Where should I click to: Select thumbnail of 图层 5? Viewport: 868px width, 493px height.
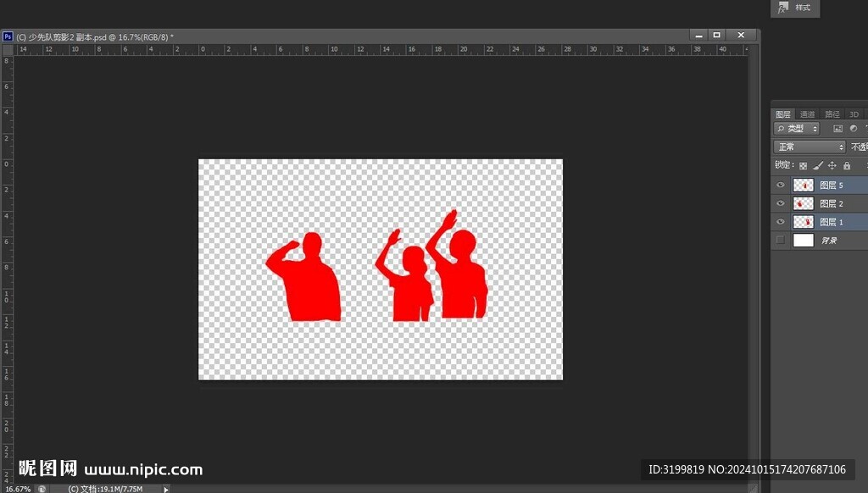804,185
